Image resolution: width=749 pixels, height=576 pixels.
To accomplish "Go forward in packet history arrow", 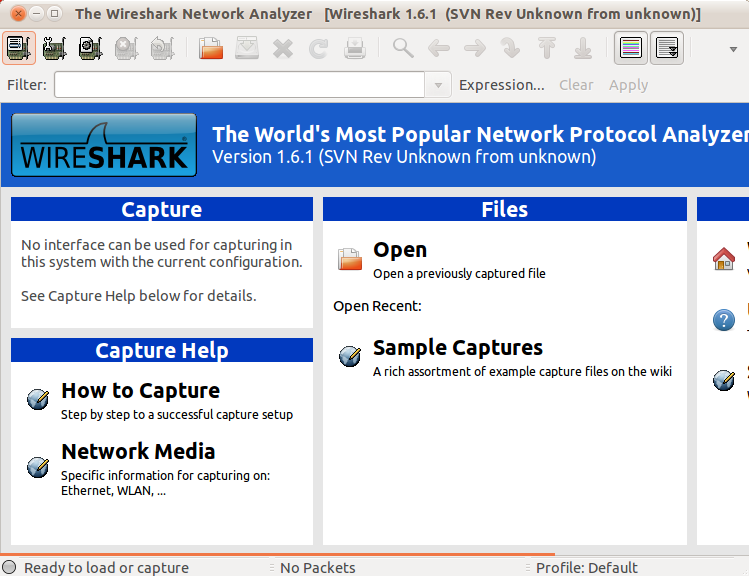I will coord(475,48).
